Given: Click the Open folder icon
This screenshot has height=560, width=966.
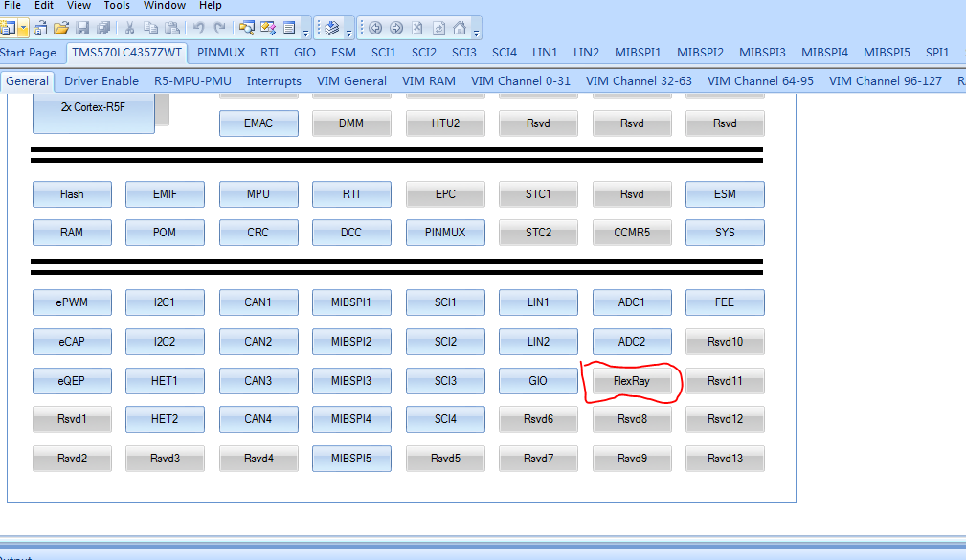Looking at the screenshot, I should pyautogui.click(x=61, y=28).
